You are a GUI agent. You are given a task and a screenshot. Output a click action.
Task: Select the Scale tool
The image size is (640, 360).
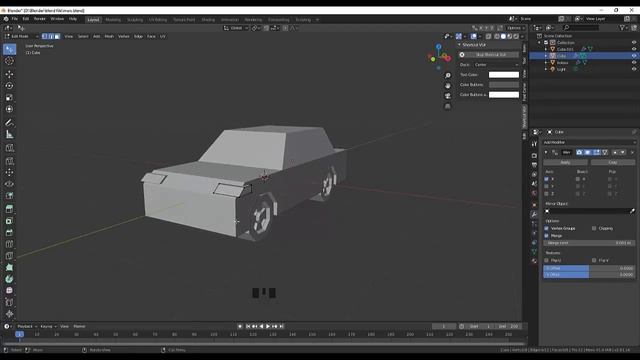(9, 98)
